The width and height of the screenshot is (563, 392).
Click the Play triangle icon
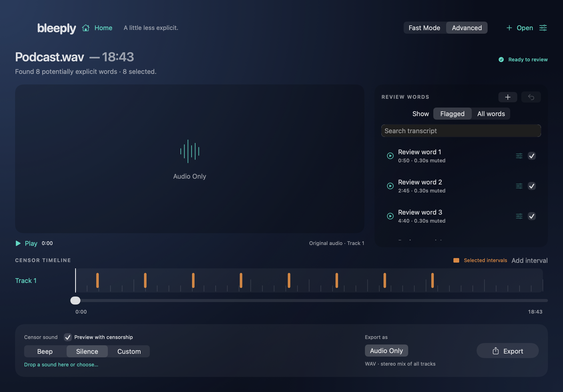click(18, 243)
